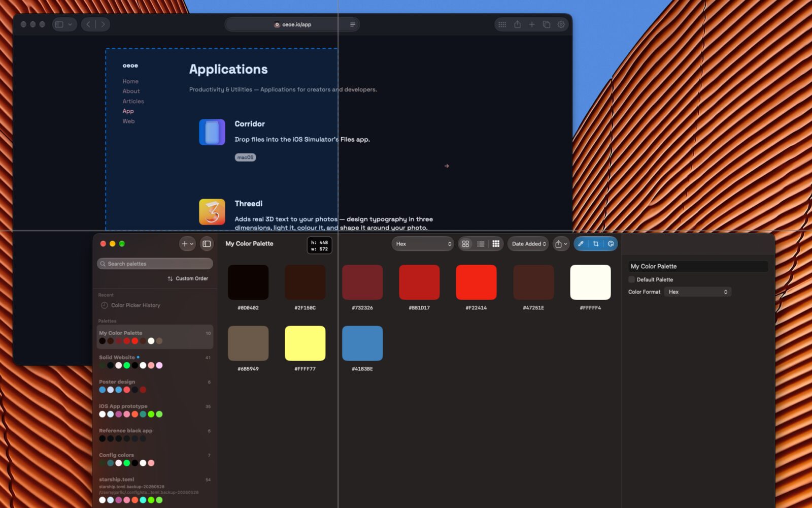
Task: Activate the crop capture tool in palette toolbar
Action: pyautogui.click(x=596, y=244)
